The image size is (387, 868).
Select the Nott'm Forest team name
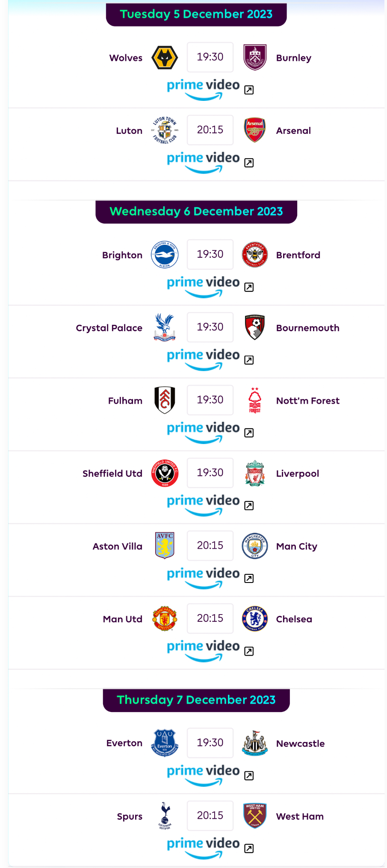(x=308, y=401)
